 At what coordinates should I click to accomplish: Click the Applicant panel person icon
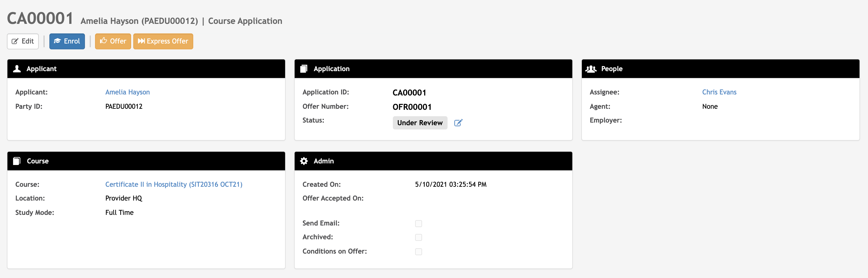pos(17,69)
